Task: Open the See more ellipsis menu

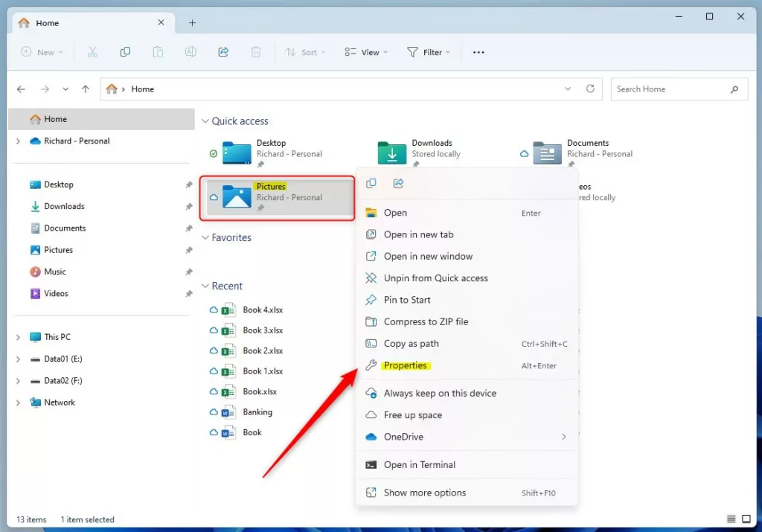Action: 478,52
